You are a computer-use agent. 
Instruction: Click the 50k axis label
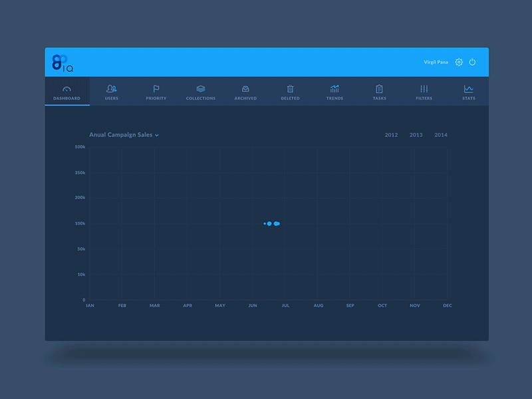tap(81, 249)
